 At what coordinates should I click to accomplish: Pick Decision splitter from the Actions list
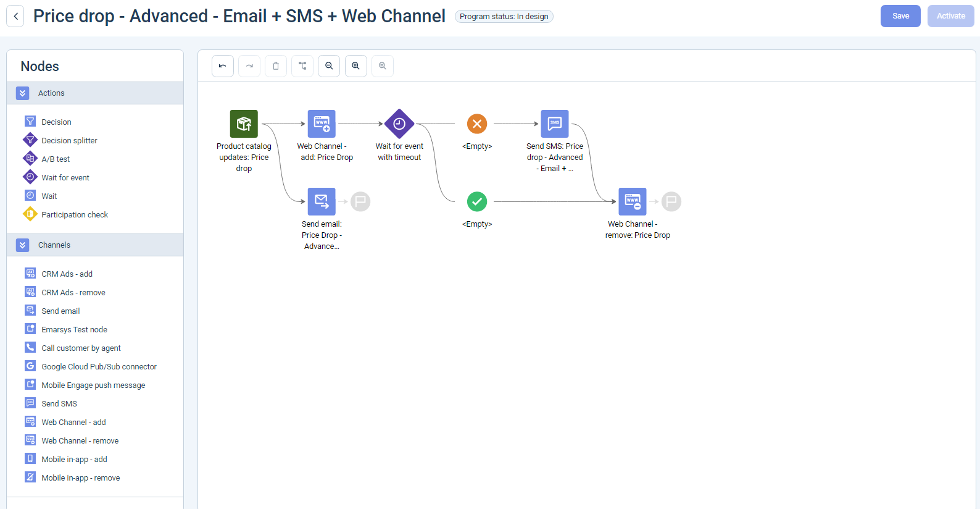(69, 141)
